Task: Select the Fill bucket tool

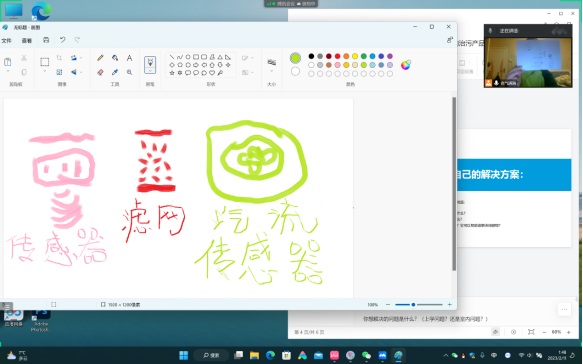Action: point(115,58)
